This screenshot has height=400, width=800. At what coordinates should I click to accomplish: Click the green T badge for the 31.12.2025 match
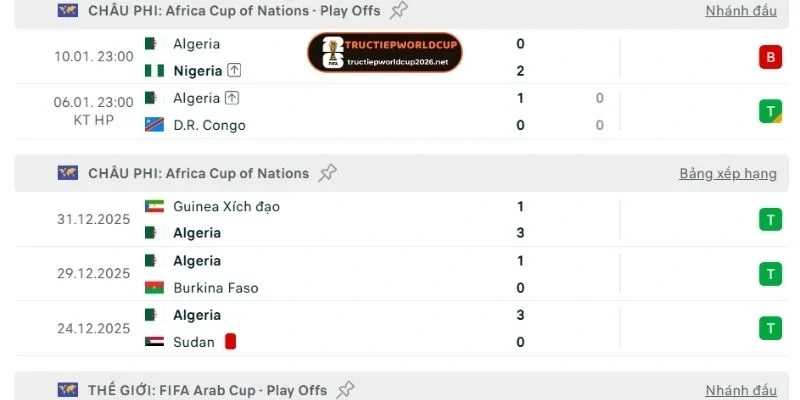pos(770,220)
